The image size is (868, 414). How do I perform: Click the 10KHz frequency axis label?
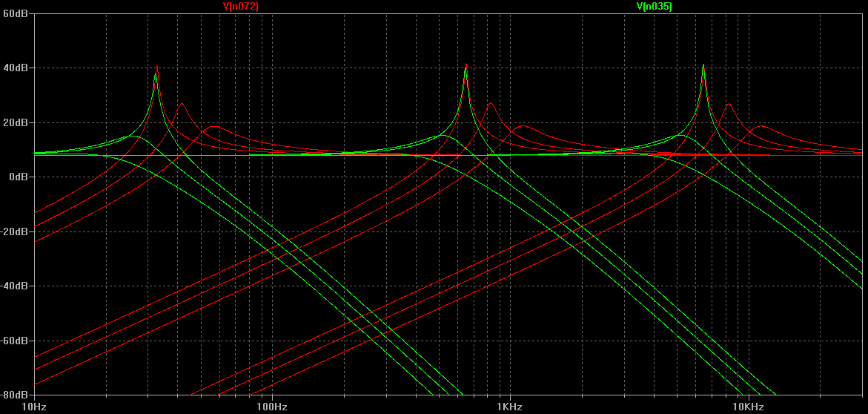coord(749,407)
